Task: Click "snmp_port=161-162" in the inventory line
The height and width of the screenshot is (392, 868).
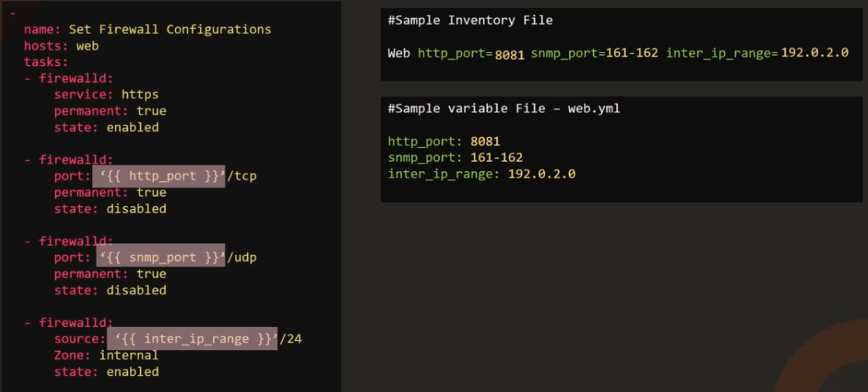Action: (595, 53)
